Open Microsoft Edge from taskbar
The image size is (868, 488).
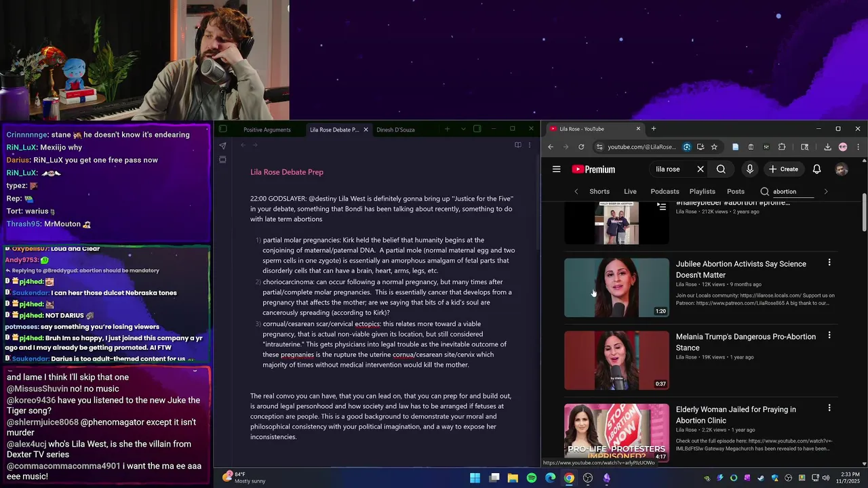tap(550, 478)
